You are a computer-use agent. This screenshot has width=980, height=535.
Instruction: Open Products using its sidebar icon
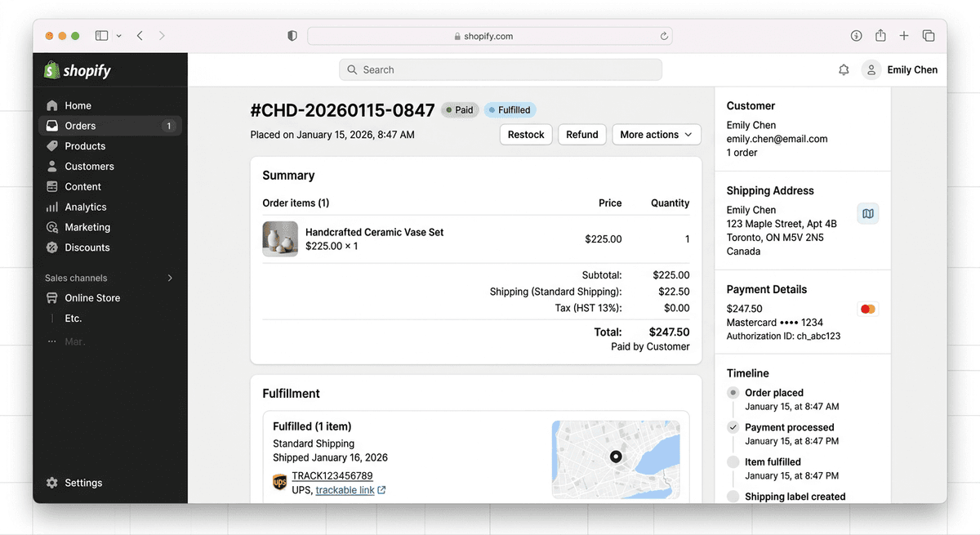pyautogui.click(x=54, y=145)
